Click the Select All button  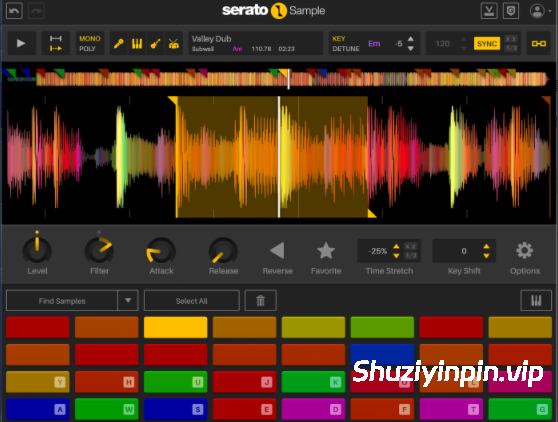(191, 301)
